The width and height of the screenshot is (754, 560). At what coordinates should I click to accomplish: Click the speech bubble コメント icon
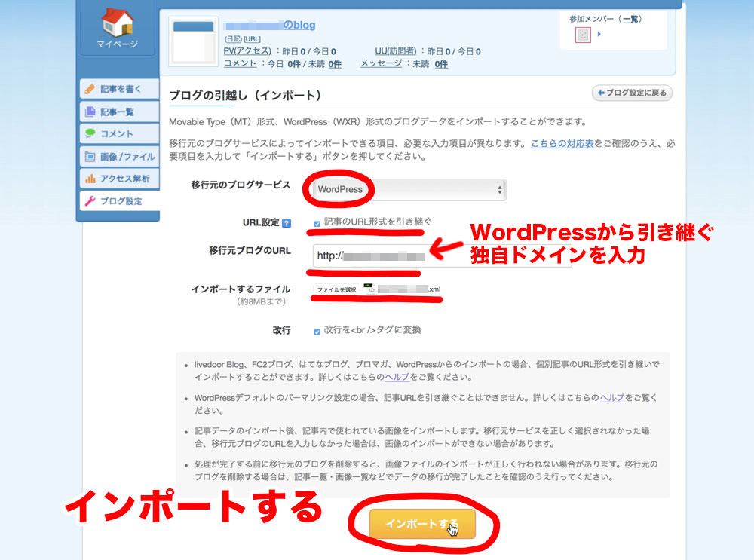point(90,134)
